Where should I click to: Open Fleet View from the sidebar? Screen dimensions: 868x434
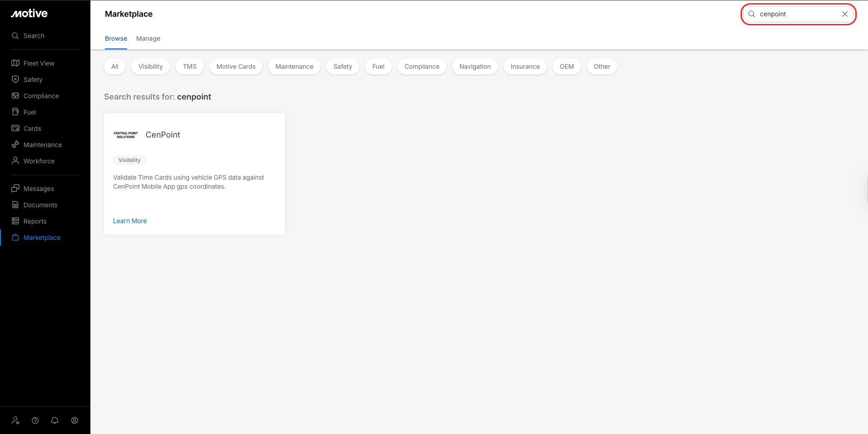pyautogui.click(x=39, y=63)
